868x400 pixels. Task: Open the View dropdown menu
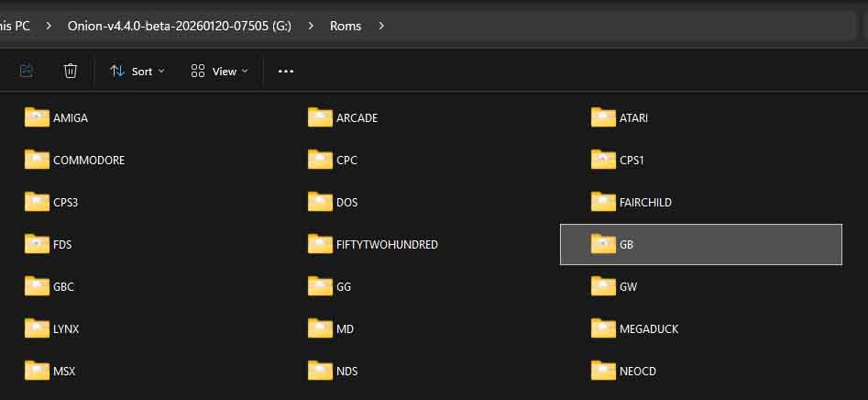pyautogui.click(x=219, y=72)
